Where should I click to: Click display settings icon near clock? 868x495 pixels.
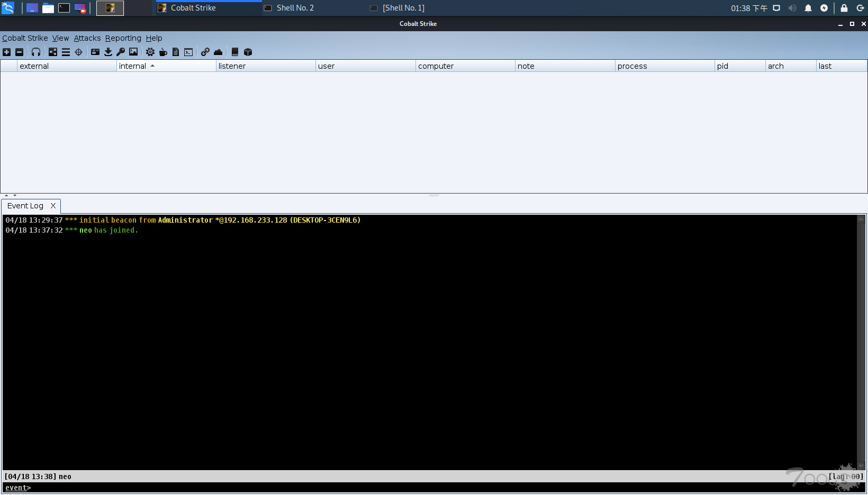pyautogui.click(x=776, y=8)
